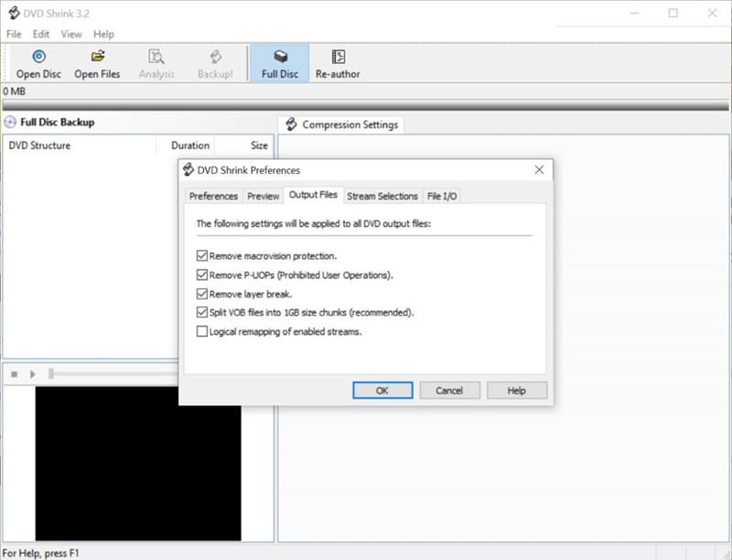Uncheck Remove macrovision protection

pos(201,255)
